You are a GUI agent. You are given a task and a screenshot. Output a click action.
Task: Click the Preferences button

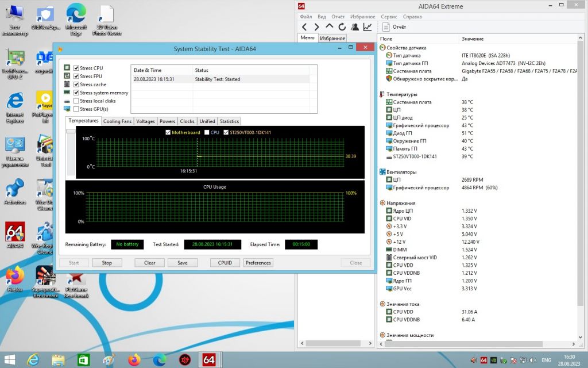click(x=258, y=263)
